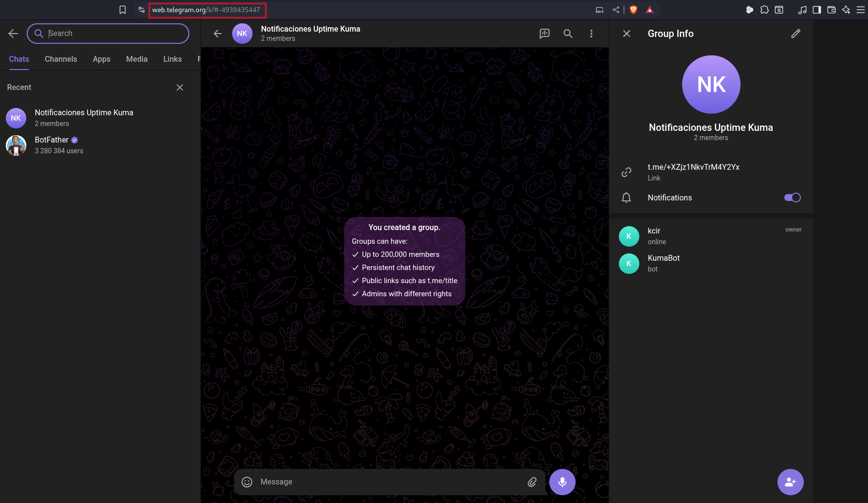Screen dimensions: 868x503
Task: Open the chat three-dot more menu
Action: pyautogui.click(x=591, y=34)
